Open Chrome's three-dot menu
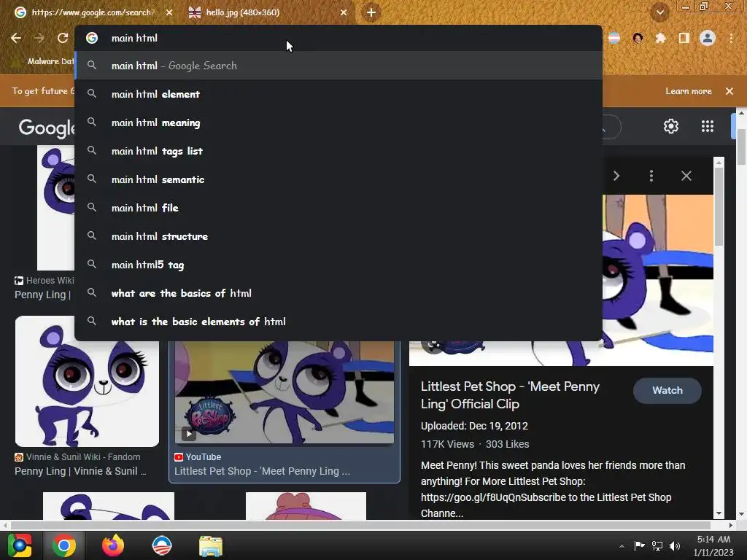 pyautogui.click(x=731, y=38)
